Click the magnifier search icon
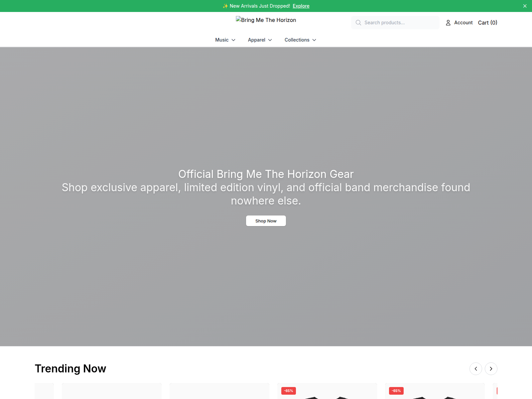Viewport: 532px width, 399px height. 358,23
